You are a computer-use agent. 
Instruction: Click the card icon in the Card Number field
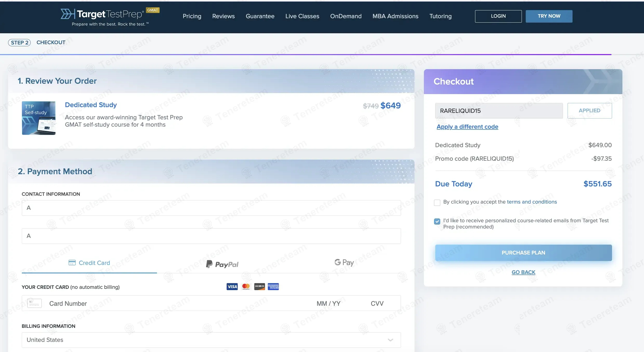pyautogui.click(x=35, y=303)
